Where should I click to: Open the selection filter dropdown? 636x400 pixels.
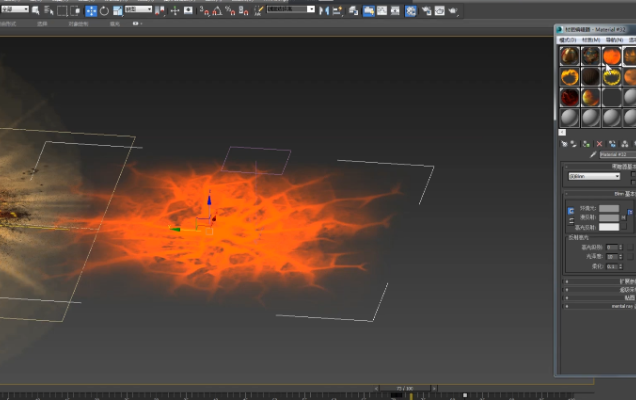coord(15,9)
